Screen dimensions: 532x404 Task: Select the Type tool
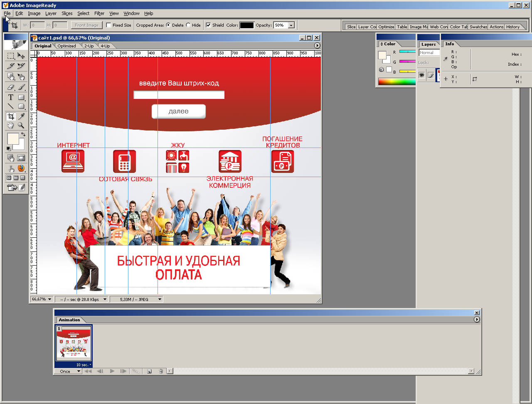[11, 98]
